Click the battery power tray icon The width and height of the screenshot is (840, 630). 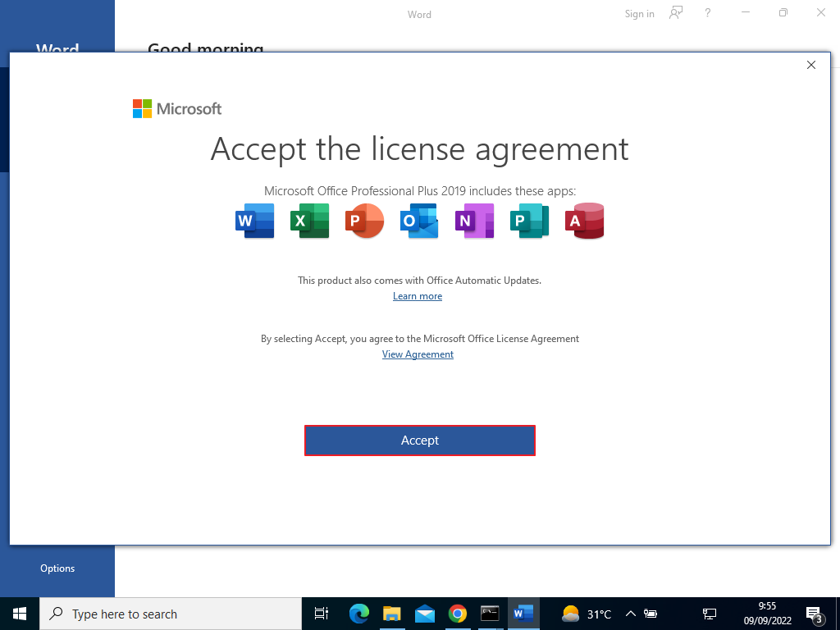[651, 614]
